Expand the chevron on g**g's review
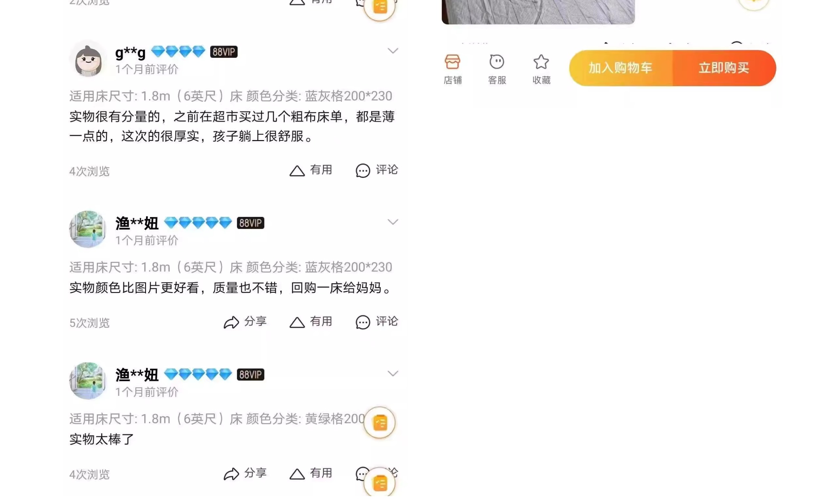Image resolution: width=814 pixels, height=504 pixels. [x=393, y=51]
